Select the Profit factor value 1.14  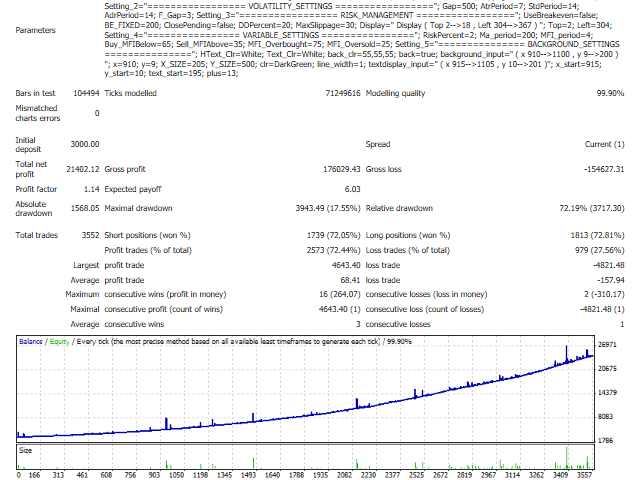[x=90, y=189]
